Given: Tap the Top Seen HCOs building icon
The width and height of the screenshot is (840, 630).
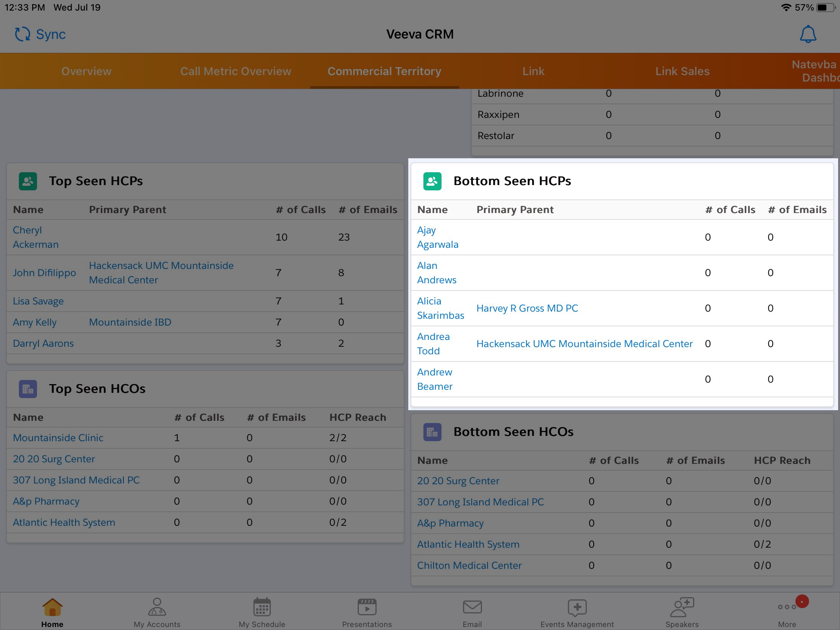Looking at the screenshot, I should (x=28, y=389).
